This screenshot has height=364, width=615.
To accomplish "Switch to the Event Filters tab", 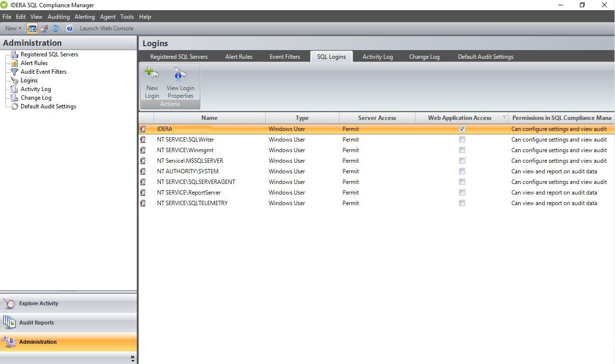I will tap(285, 56).
